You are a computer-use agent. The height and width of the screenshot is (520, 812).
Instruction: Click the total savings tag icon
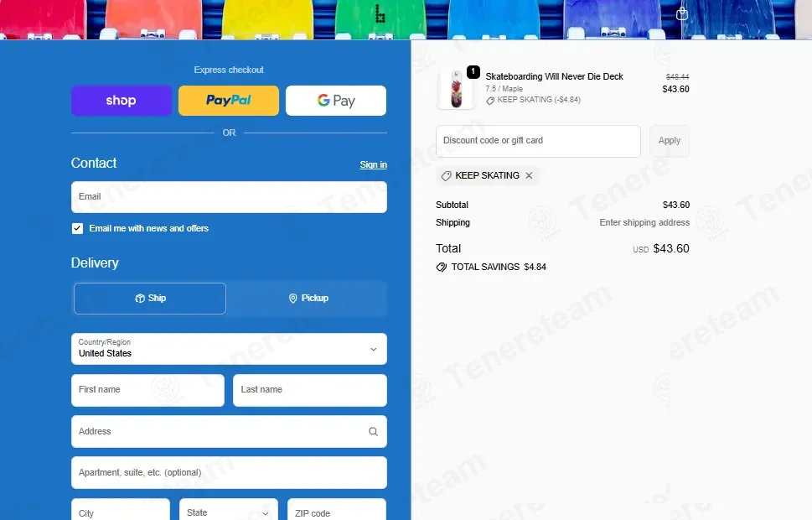(x=442, y=267)
